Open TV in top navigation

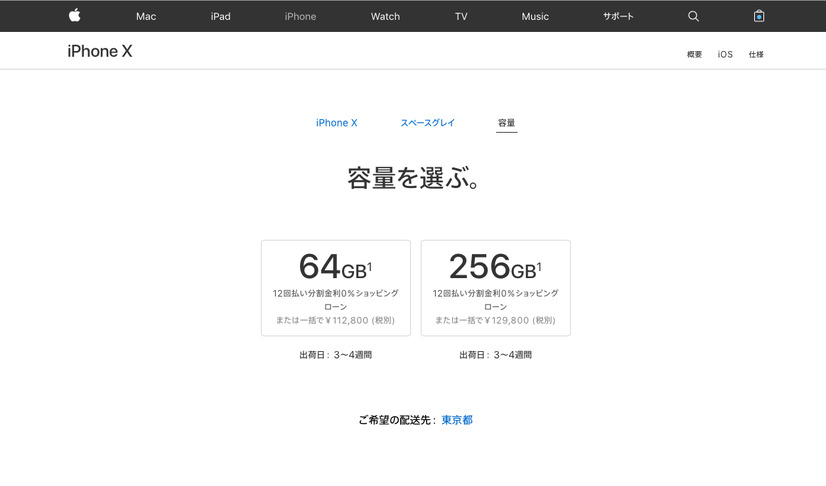click(x=461, y=16)
